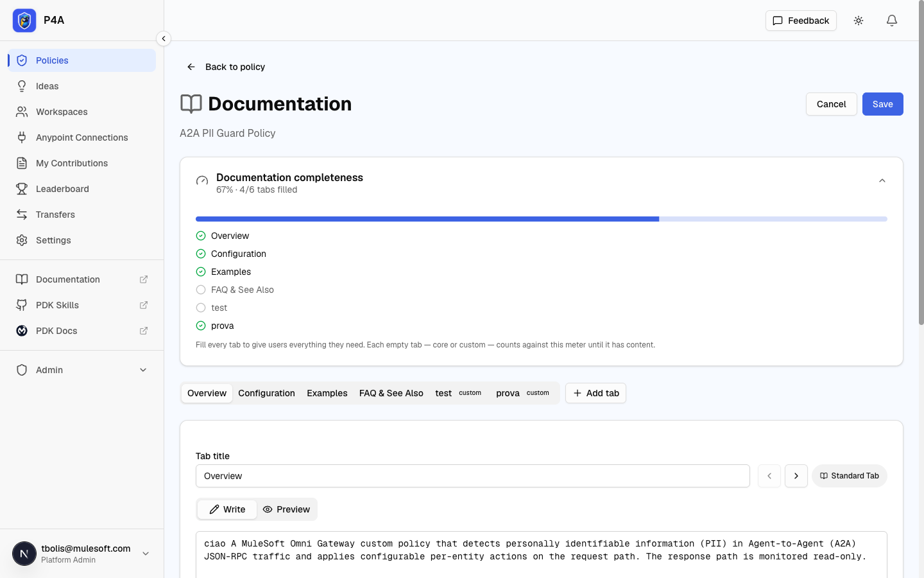Click external link icon next to PDK Docs
The width and height of the screenshot is (924, 578).
tap(144, 331)
